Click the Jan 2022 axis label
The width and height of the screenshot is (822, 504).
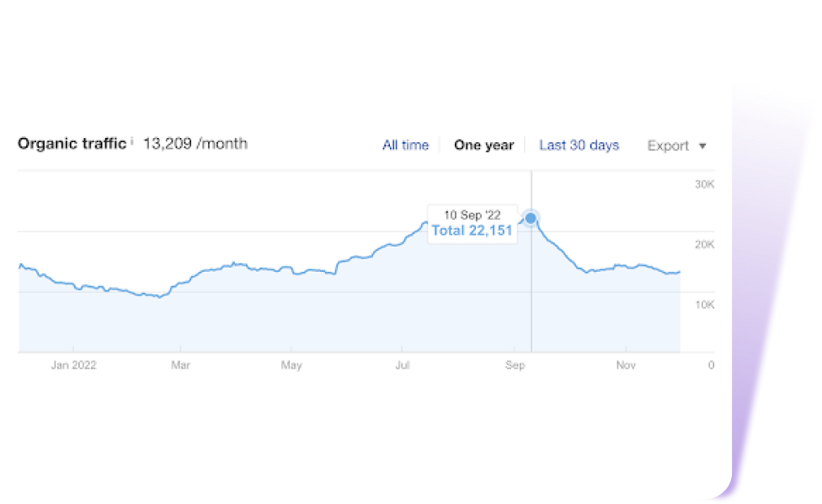[x=73, y=364]
